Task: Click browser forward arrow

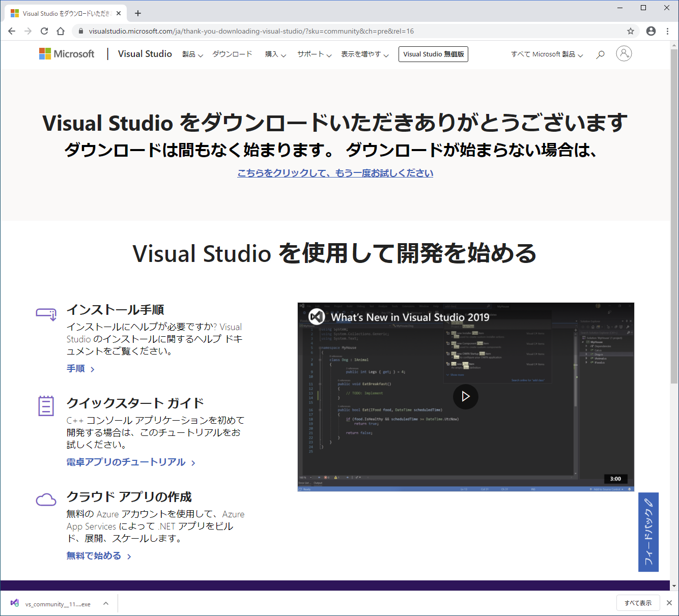Action: tap(28, 31)
